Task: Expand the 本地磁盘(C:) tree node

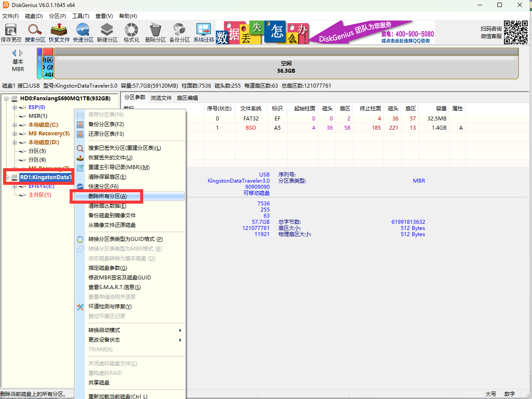Action: tap(14, 125)
